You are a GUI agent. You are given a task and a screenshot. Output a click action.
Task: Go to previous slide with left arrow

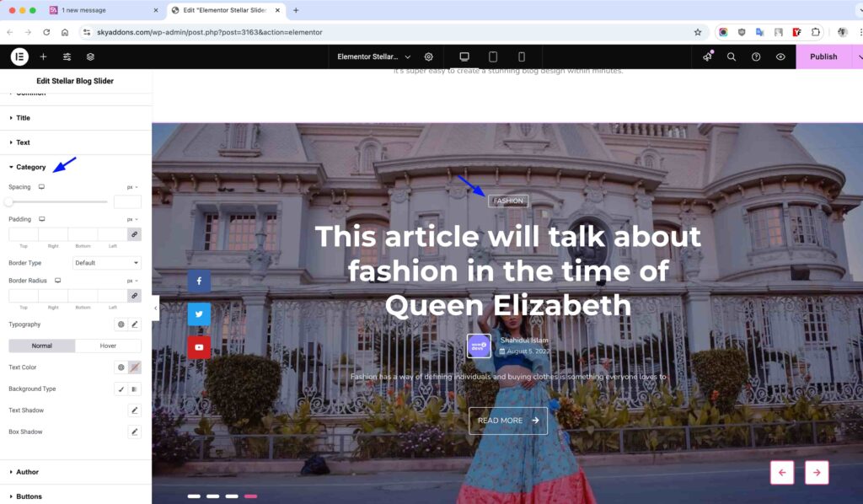tap(782, 472)
